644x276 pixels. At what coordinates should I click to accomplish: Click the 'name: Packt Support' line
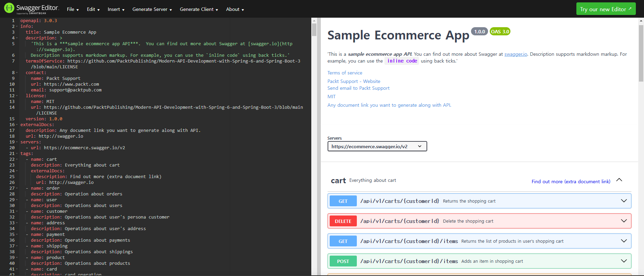click(x=56, y=79)
